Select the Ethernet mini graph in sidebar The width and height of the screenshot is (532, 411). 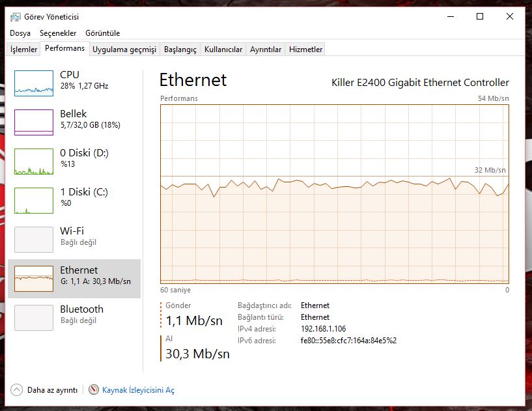coord(34,279)
